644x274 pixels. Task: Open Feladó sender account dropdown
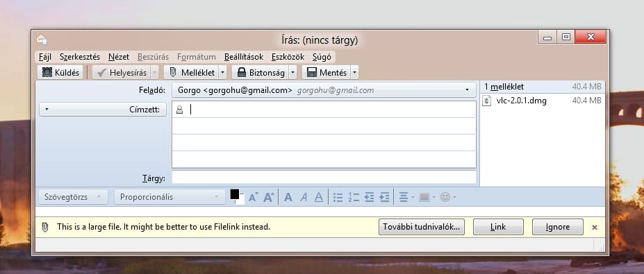point(324,90)
